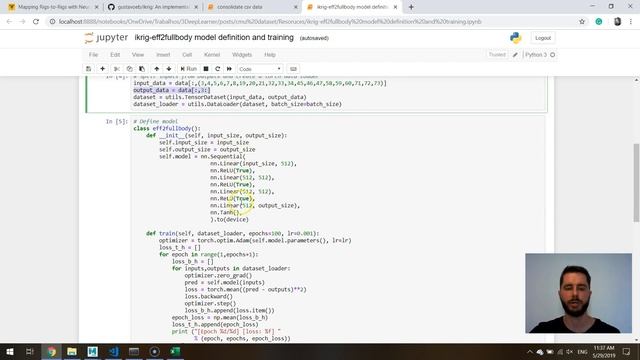Click the def train line in the code
The height and width of the screenshot is (360, 640).
pyautogui.click(x=233, y=233)
